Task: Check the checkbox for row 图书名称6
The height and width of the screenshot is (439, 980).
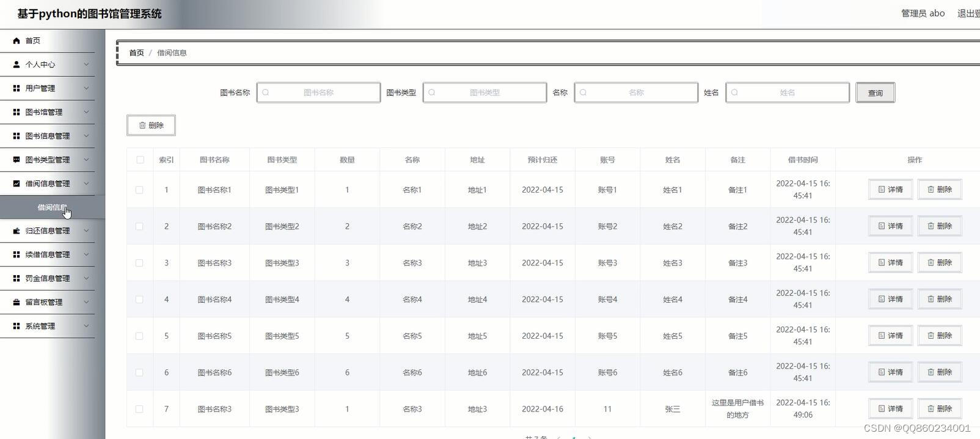Action: (x=139, y=372)
